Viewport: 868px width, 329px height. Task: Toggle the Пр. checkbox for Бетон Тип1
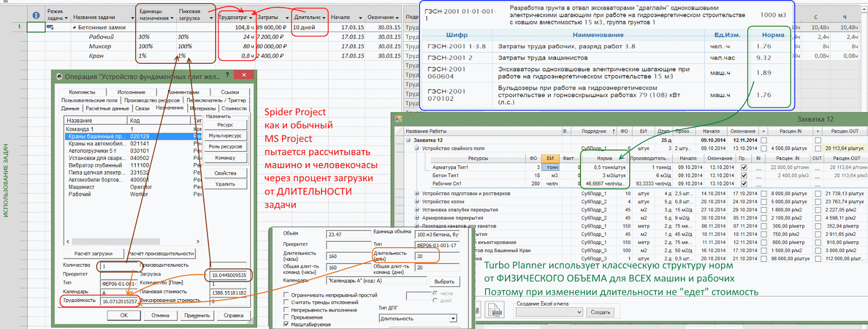point(744,176)
